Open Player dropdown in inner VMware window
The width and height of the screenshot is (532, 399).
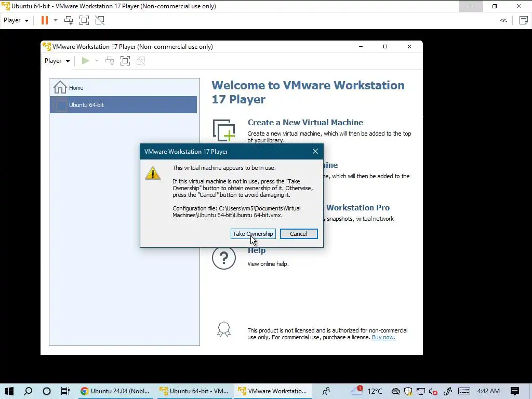click(57, 61)
